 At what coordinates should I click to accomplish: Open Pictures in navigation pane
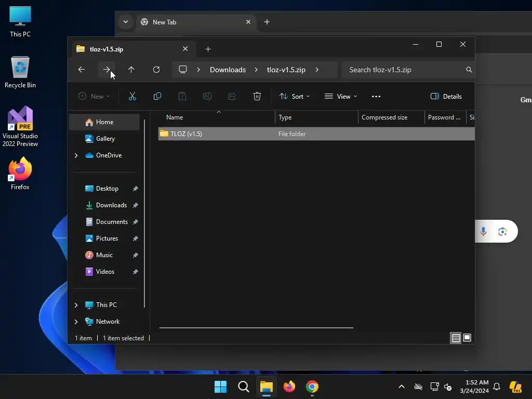tap(104, 238)
